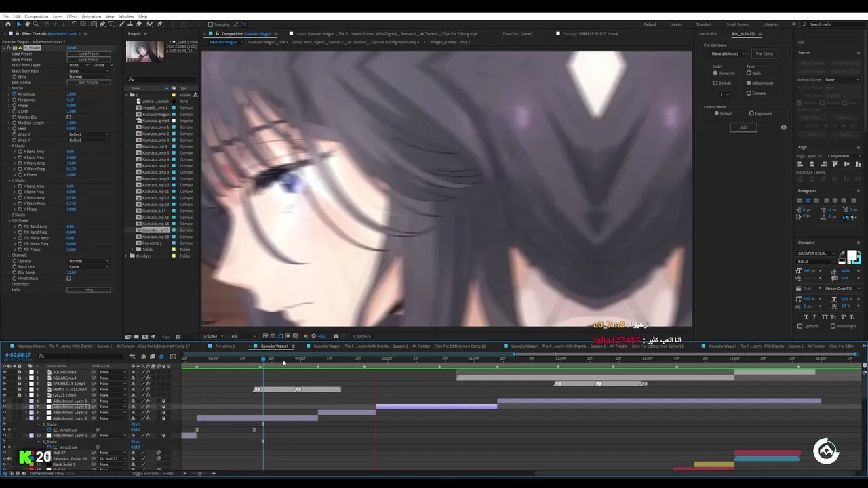Open the Tracker panel menu icon
The height and width of the screenshot is (488, 868).
(x=858, y=52)
